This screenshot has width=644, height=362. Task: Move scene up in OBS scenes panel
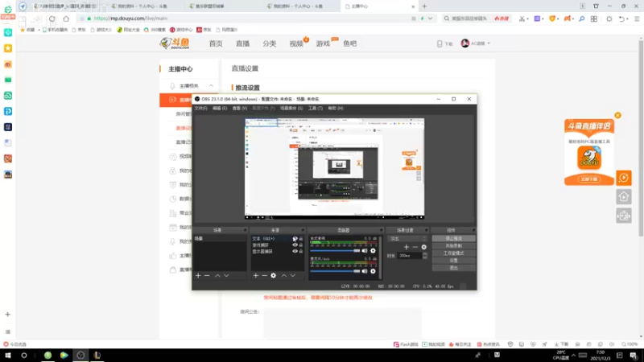[217, 275]
